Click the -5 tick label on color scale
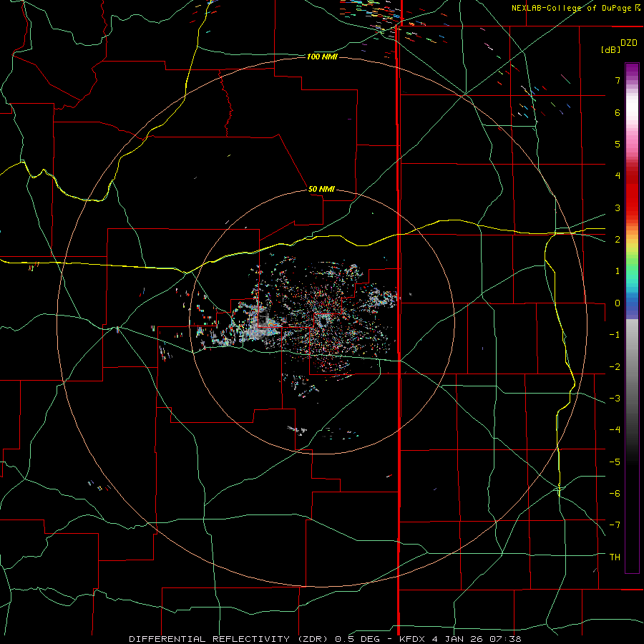644x644 pixels. [615, 462]
